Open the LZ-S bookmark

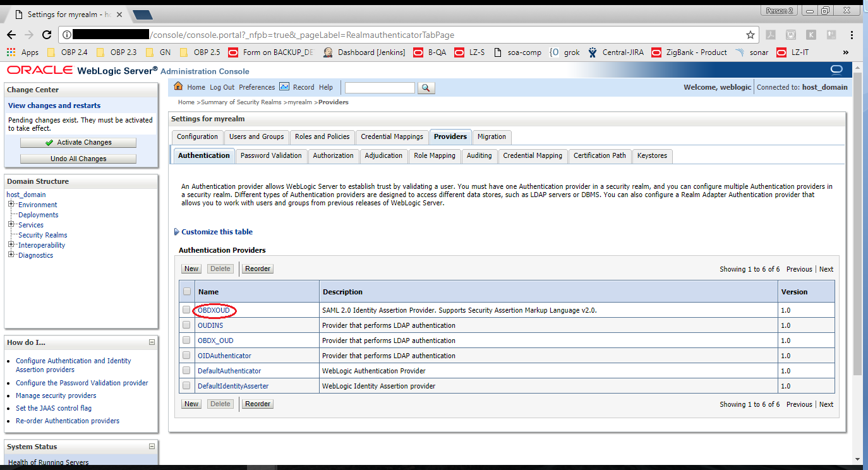click(469, 52)
